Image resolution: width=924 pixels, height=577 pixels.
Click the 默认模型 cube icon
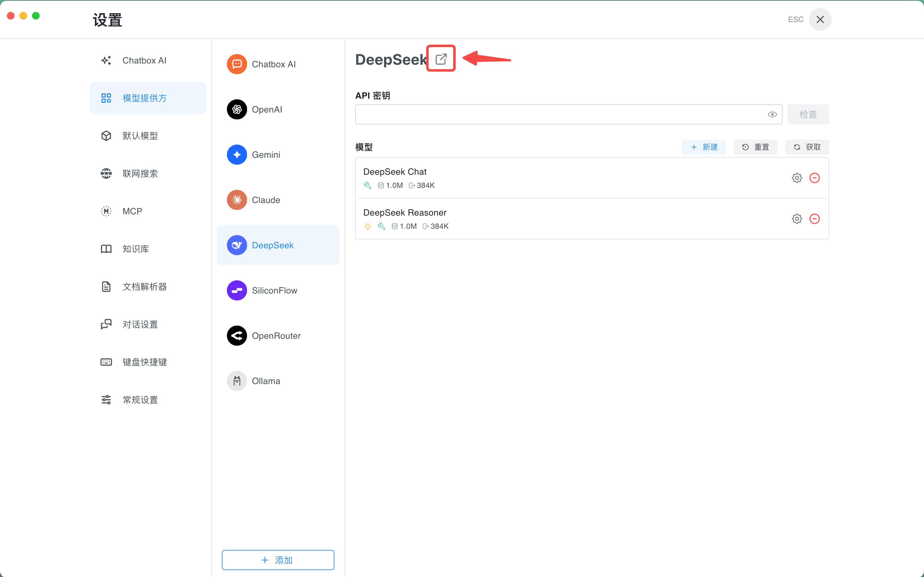tap(106, 136)
